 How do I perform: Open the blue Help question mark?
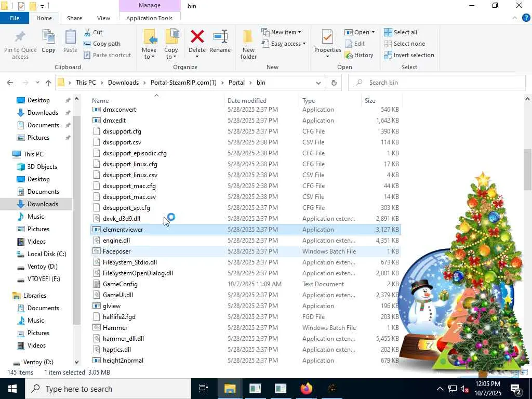(526, 18)
